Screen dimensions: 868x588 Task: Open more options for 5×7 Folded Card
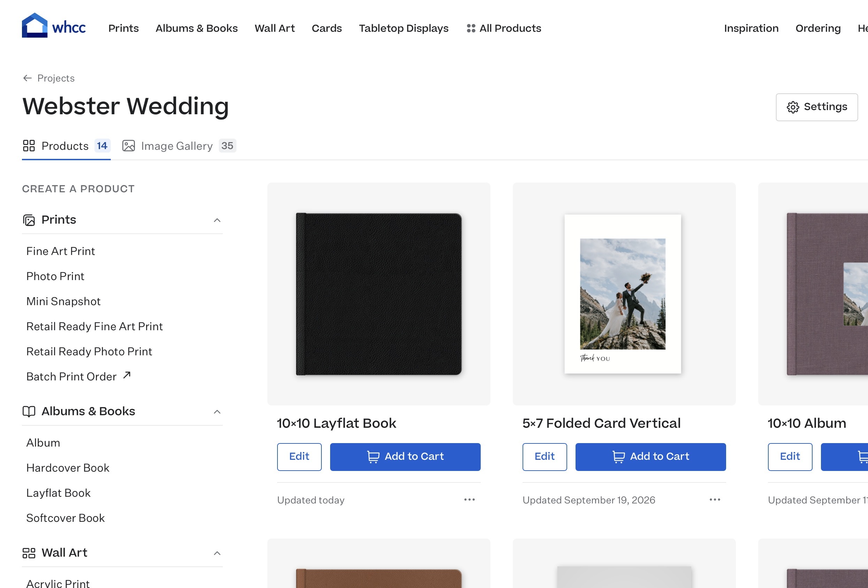(x=715, y=500)
